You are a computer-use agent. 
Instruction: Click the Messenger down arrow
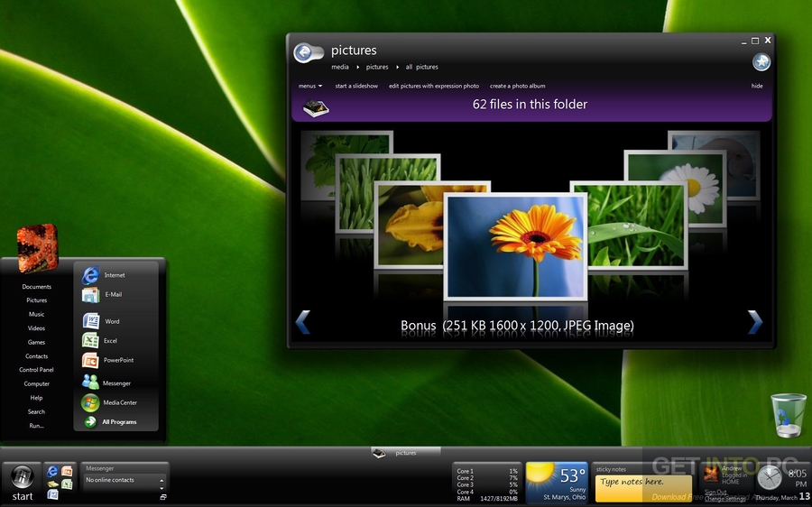coord(161,488)
